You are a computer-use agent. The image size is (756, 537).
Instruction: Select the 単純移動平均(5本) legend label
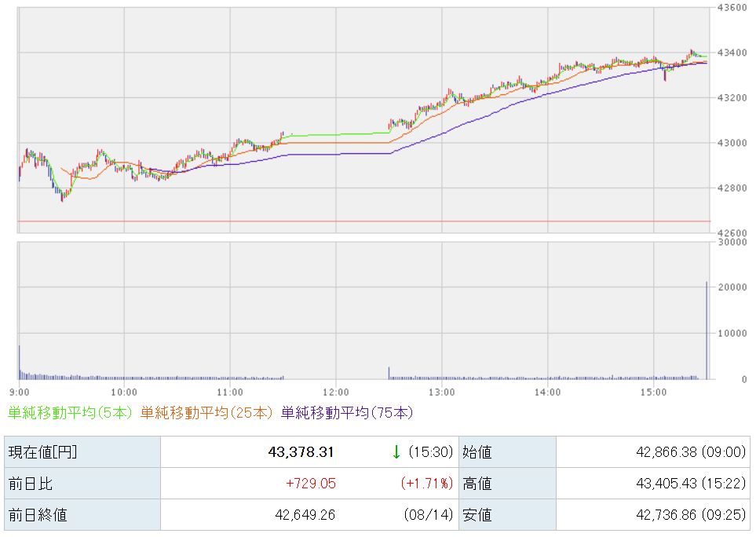coord(69,413)
